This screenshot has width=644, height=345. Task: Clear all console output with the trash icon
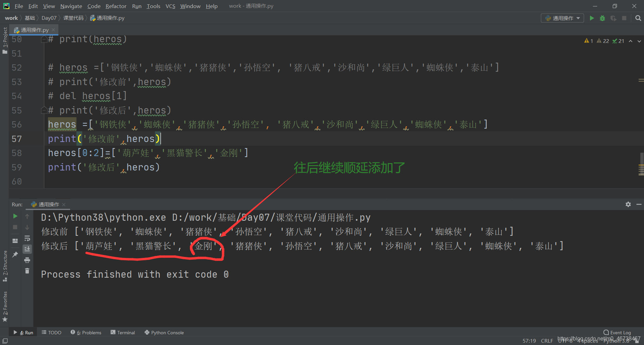[27, 271]
